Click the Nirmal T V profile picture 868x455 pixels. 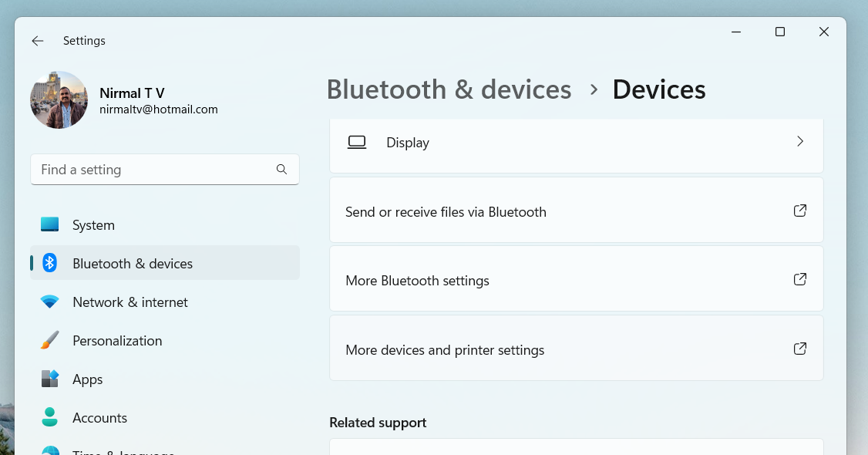(x=59, y=99)
